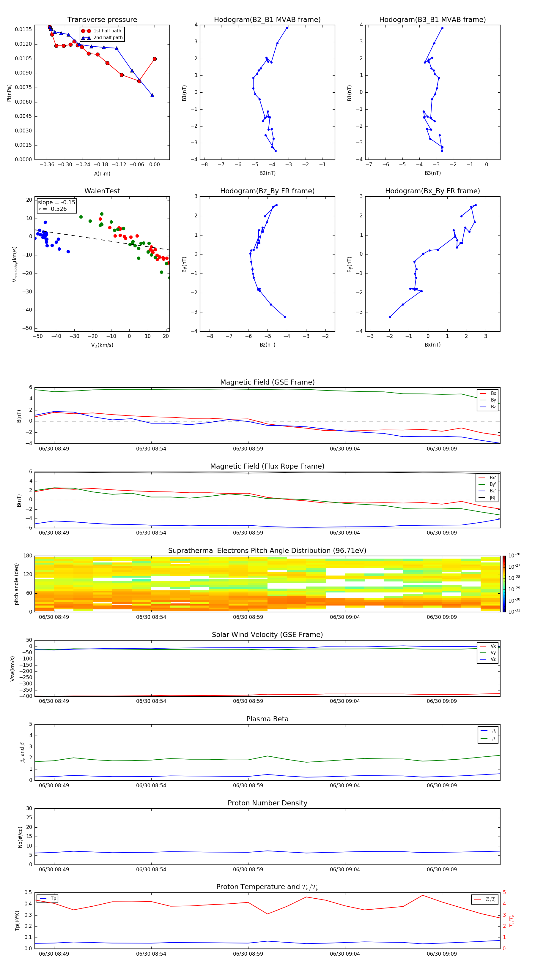The image size is (535, 980).
Task: Click the 'Hodogram(Bx_By FR frame)' title
Action: [432, 191]
